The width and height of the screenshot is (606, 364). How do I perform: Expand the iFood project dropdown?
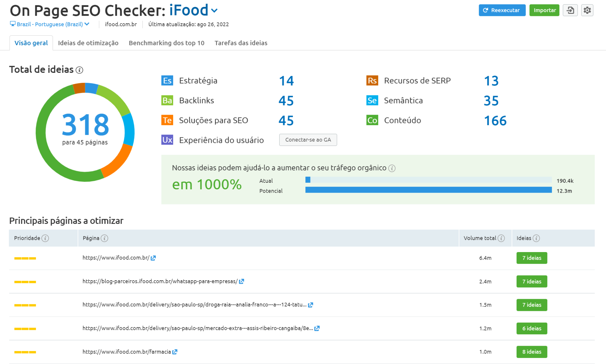(x=214, y=11)
